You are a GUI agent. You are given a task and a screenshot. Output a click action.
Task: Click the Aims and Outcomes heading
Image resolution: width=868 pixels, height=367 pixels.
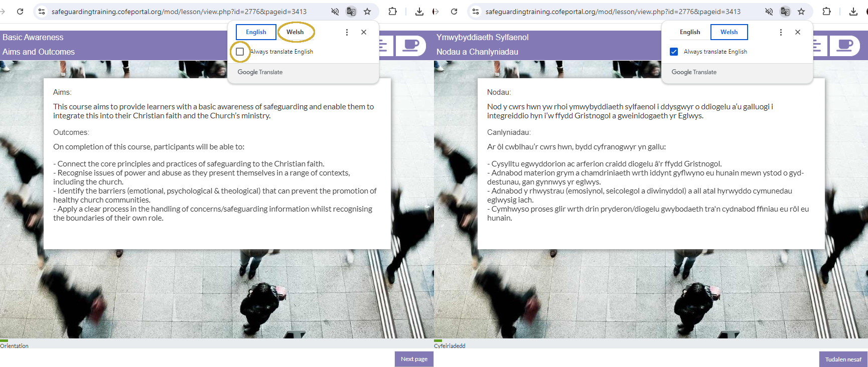pyautogui.click(x=39, y=52)
